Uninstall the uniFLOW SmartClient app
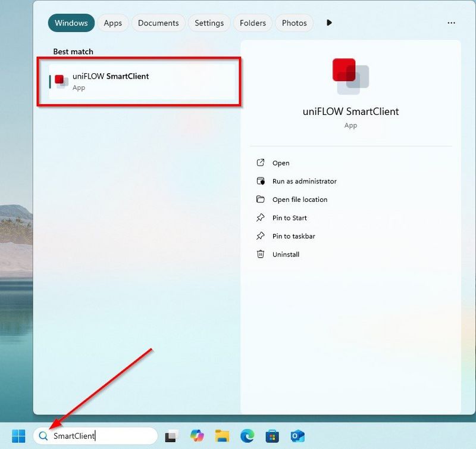Screen dimensions: 476x449 click(286, 255)
